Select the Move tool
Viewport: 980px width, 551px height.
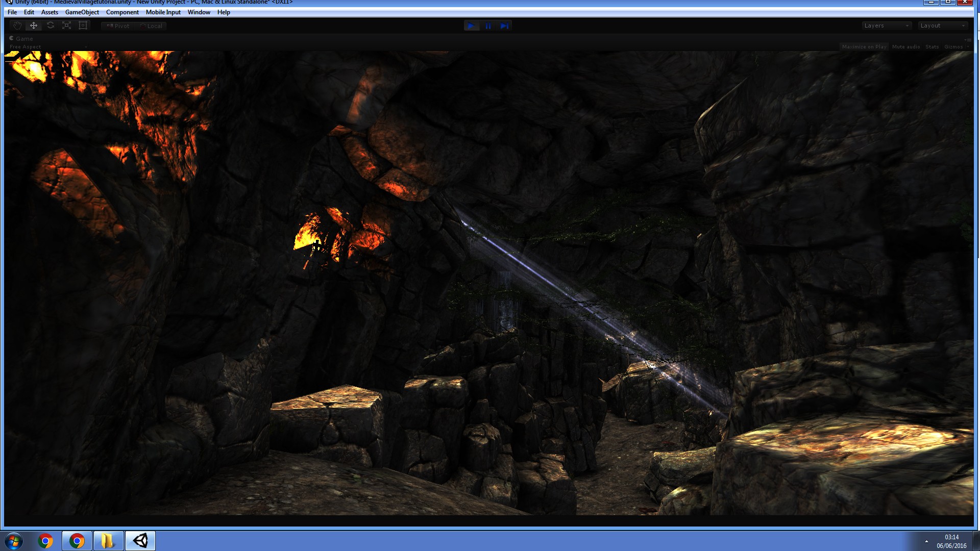[34, 26]
